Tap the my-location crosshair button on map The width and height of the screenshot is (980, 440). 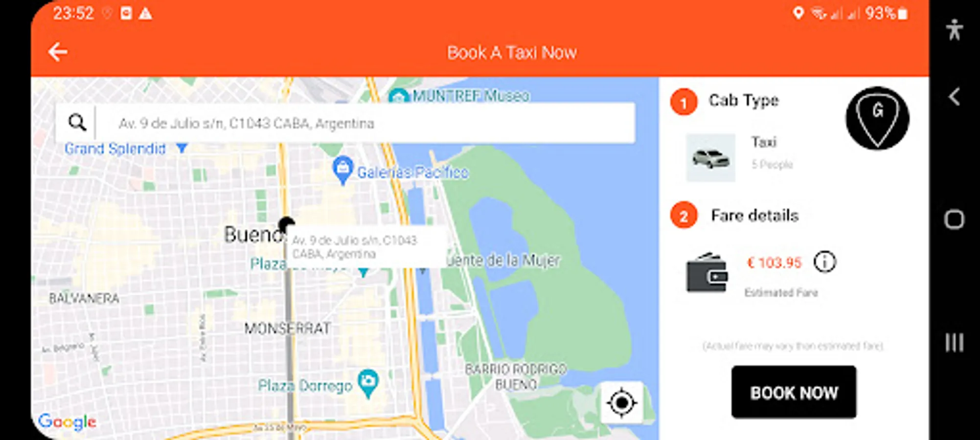(x=621, y=403)
